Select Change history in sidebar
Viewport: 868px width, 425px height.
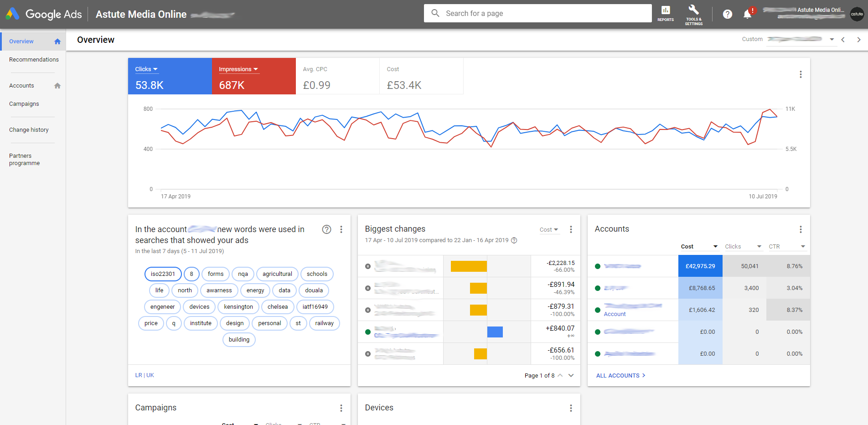(x=29, y=130)
